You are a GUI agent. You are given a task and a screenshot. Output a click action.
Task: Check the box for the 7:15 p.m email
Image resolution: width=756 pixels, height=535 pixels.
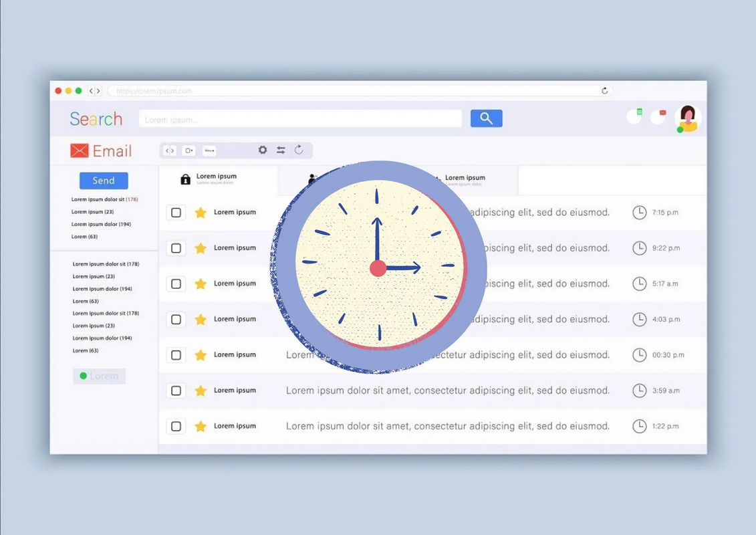click(x=176, y=212)
